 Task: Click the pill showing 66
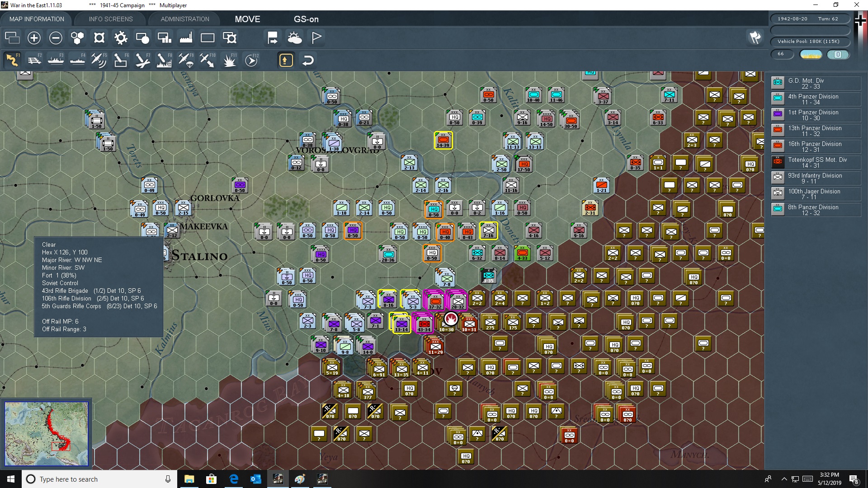pos(782,54)
